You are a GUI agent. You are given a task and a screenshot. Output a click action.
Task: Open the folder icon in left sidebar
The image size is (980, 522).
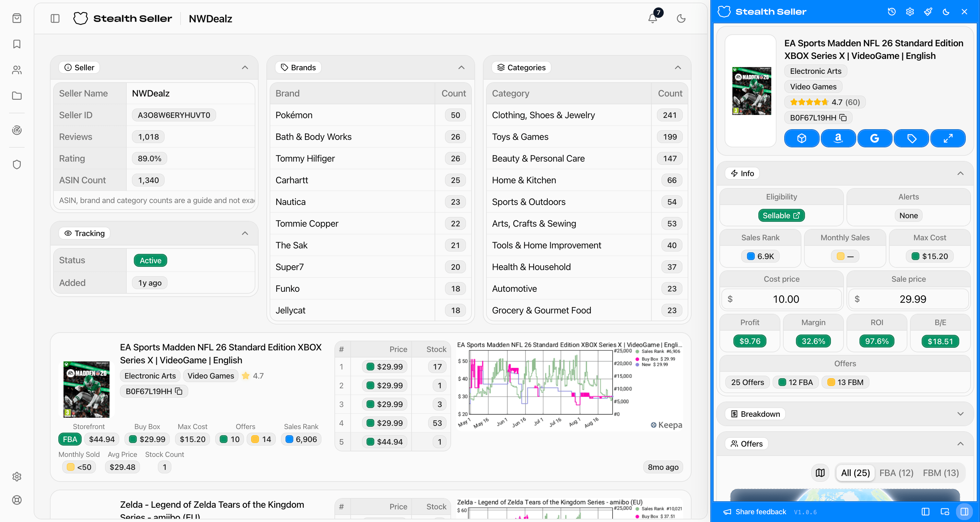(x=17, y=96)
